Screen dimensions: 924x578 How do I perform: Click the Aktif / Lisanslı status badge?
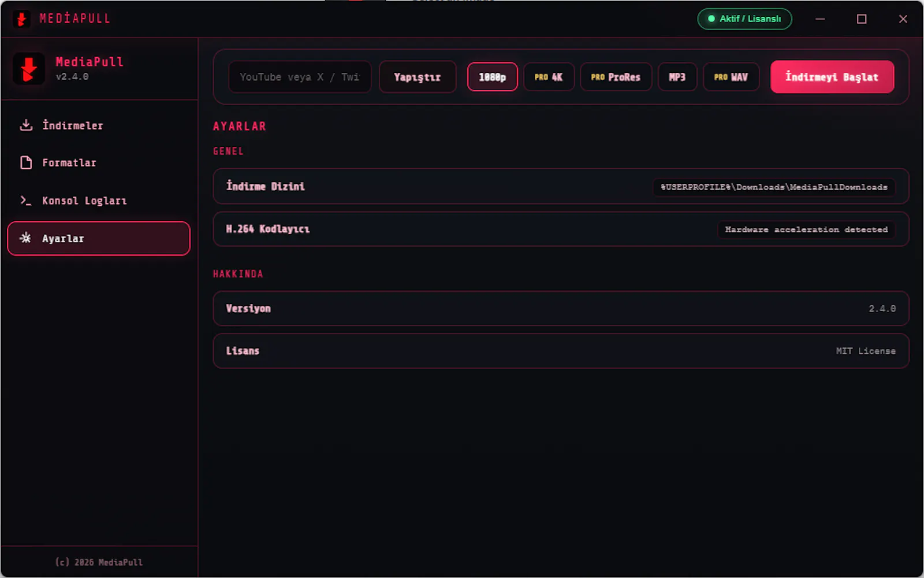[x=744, y=19]
